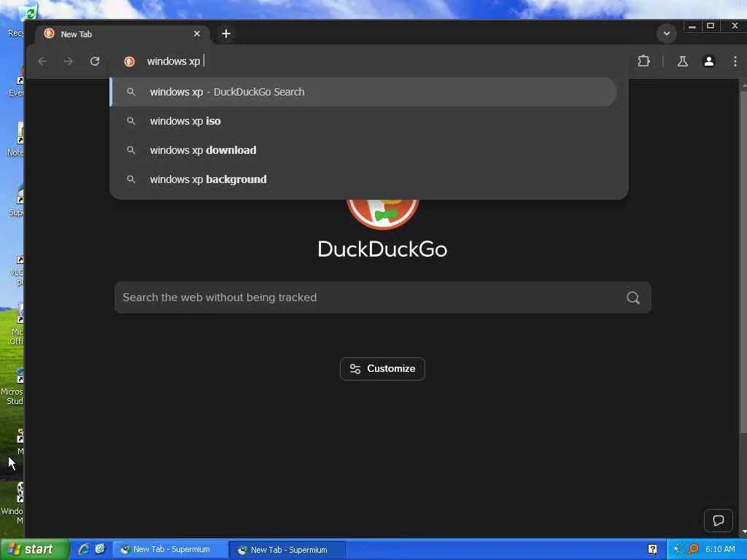Screen dimensions: 747x560
Task: Open the user profile icon
Action: click(709, 61)
